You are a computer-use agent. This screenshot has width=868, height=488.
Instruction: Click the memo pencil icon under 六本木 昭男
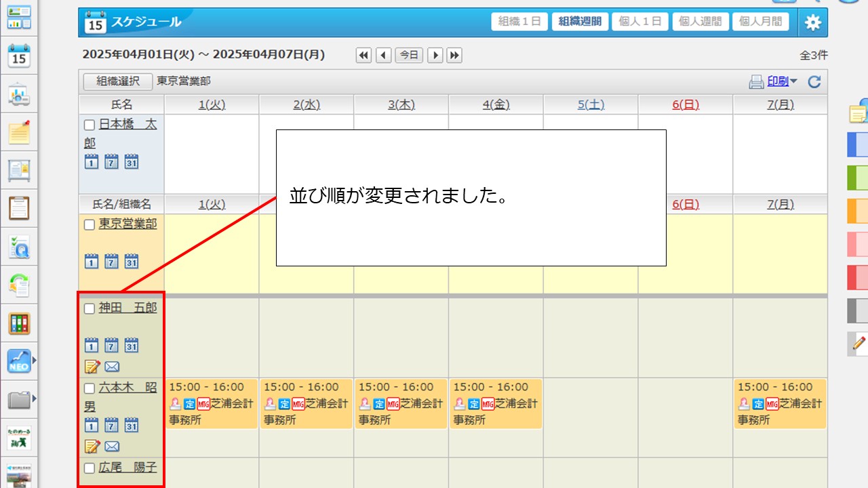(92, 446)
